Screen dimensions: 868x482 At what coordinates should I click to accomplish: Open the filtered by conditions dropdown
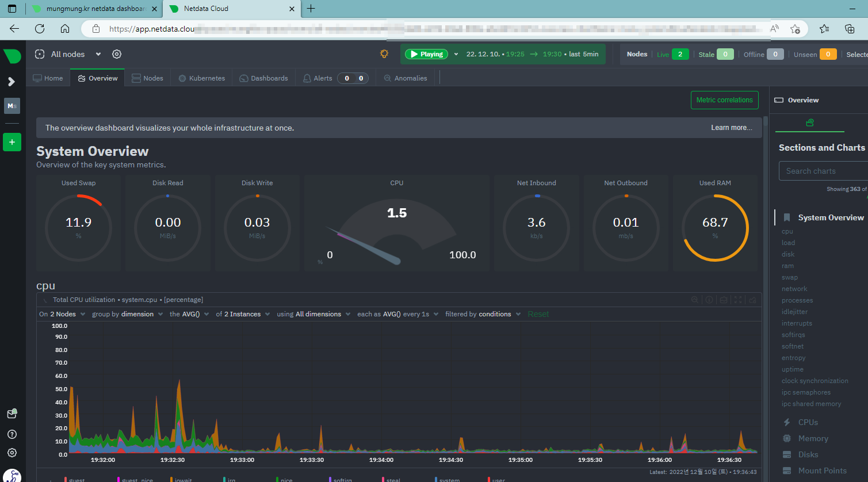pyautogui.click(x=483, y=314)
